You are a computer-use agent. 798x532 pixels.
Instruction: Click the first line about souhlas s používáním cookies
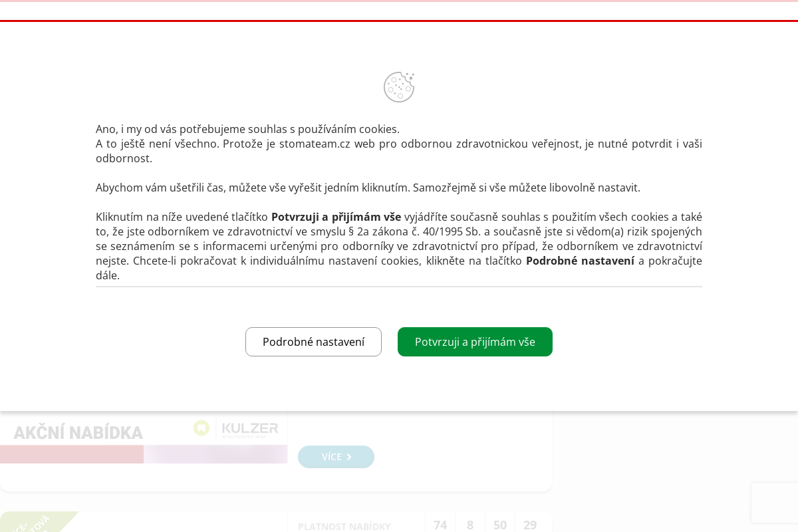coord(247,129)
